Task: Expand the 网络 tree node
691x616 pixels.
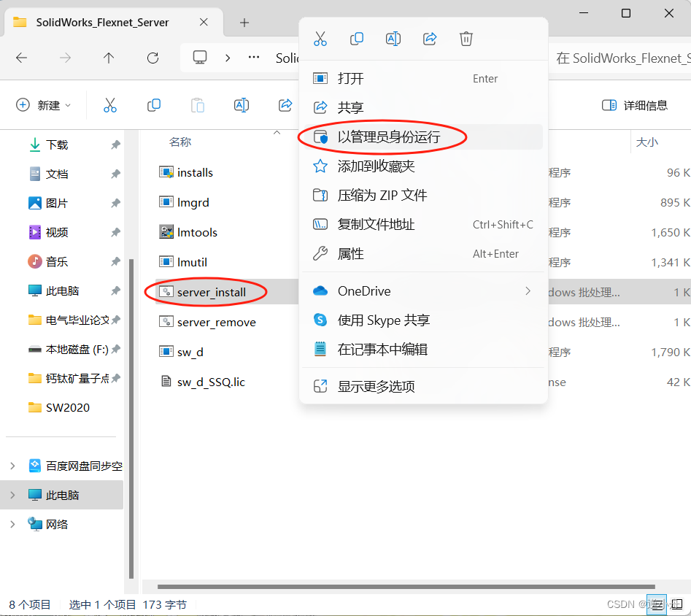Action: point(12,524)
